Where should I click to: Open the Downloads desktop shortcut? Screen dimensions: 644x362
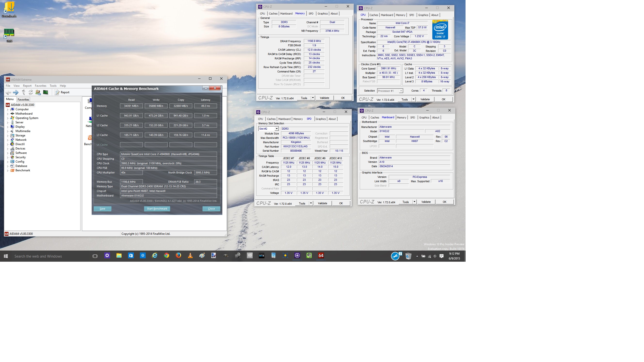[9, 10]
